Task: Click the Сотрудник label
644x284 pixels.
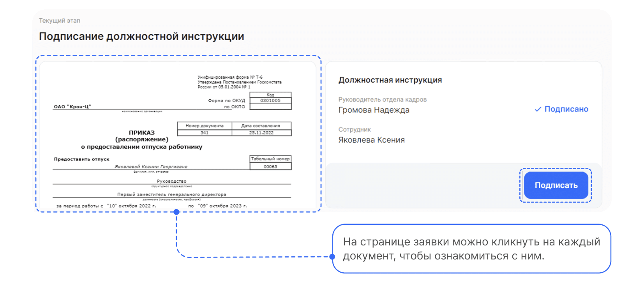Action: (355, 129)
